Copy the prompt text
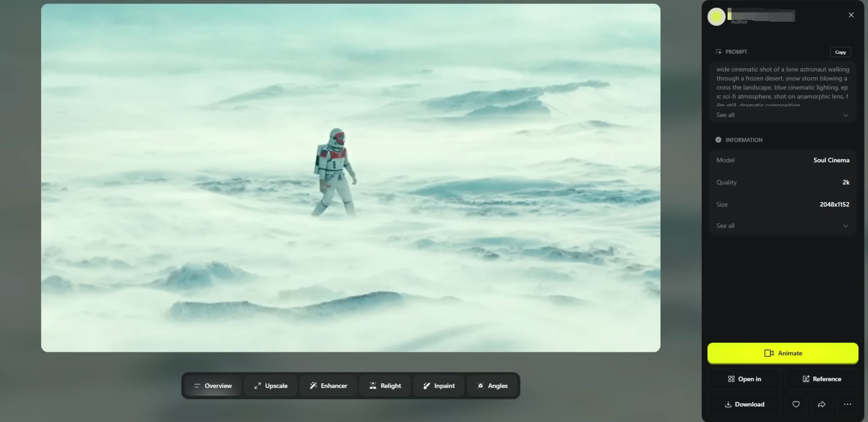 tap(840, 52)
